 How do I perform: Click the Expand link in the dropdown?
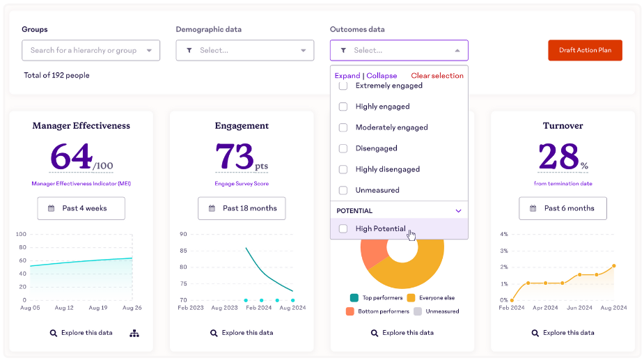click(347, 76)
